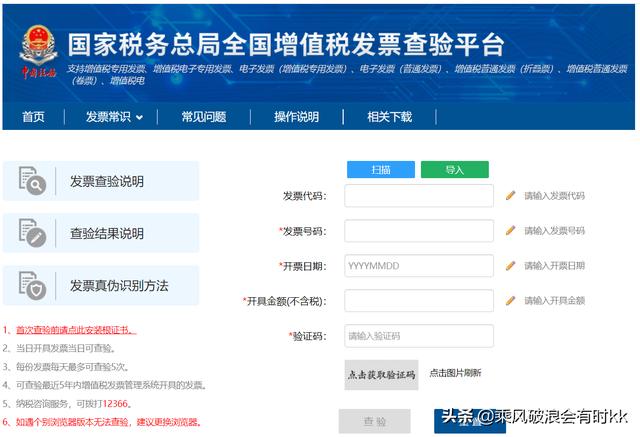
Task: Click the 验证码 input box
Action: (418, 336)
